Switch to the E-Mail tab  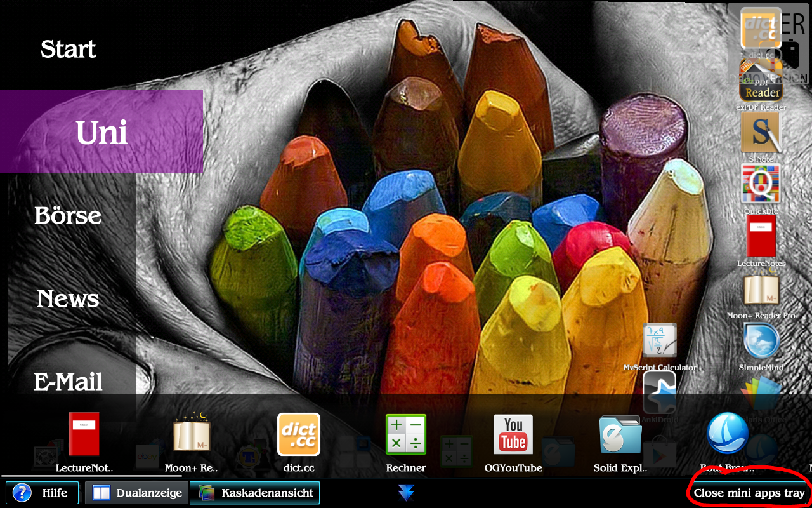68,382
